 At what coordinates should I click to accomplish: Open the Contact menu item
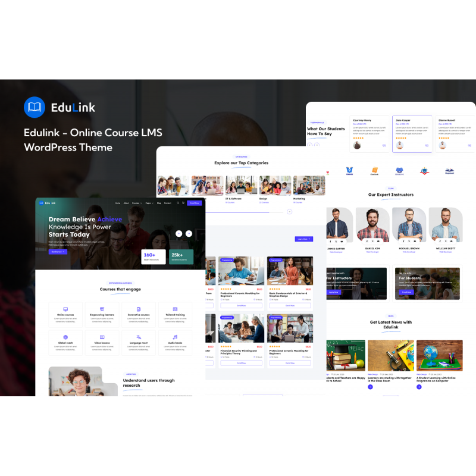coord(168,203)
